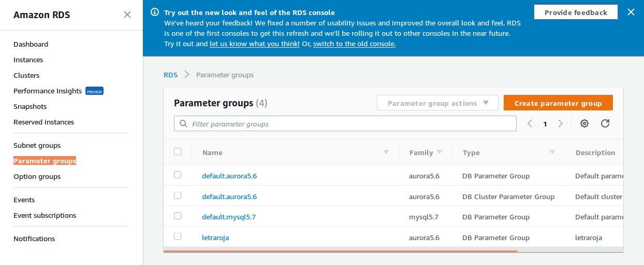Sort by Family column arrow
The image size is (644, 265).
pos(440,152)
